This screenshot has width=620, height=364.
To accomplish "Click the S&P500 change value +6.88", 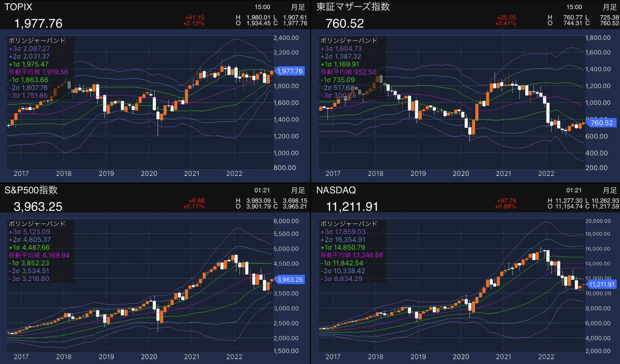I will (196, 201).
